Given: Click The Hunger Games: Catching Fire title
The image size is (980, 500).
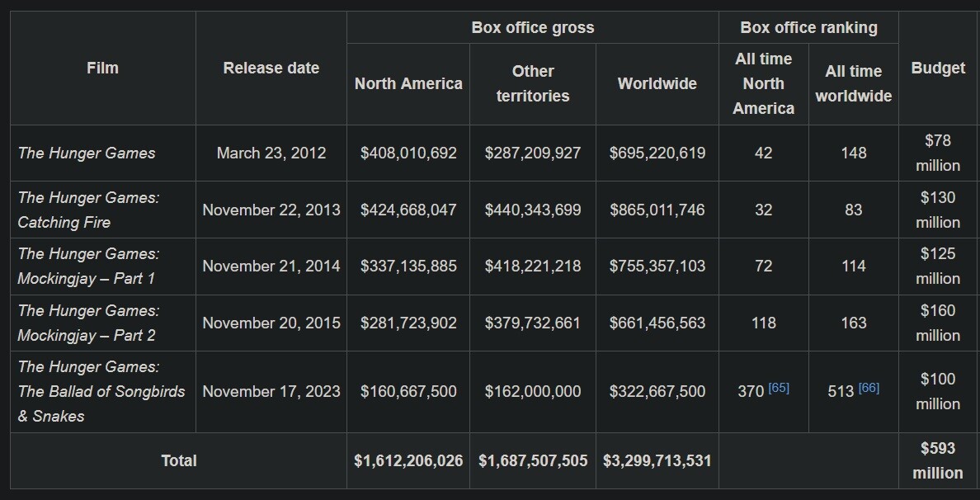Looking at the screenshot, I should [x=88, y=210].
